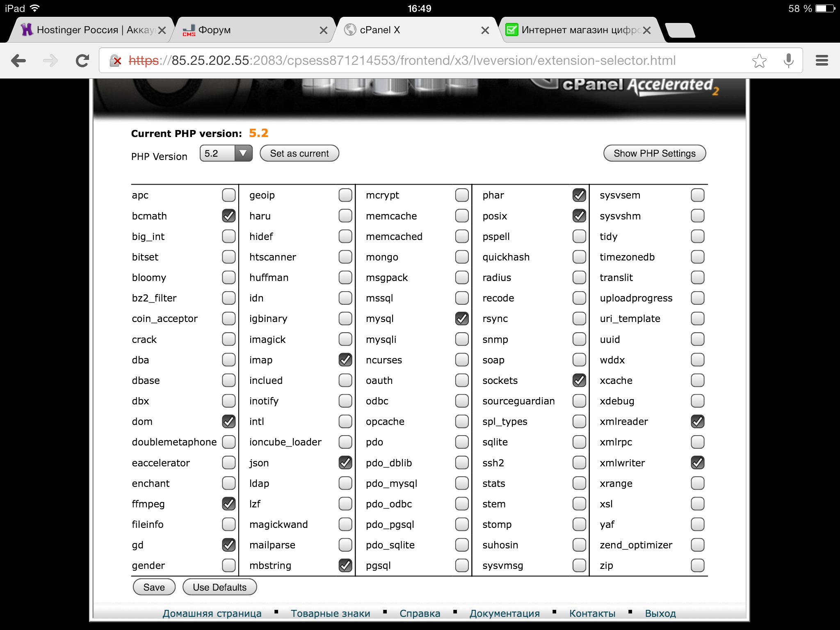Image resolution: width=840 pixels, height=630 pixels.
Task: Open the Документация footer link
Action: pyautogui.click(x=504, y=613)
